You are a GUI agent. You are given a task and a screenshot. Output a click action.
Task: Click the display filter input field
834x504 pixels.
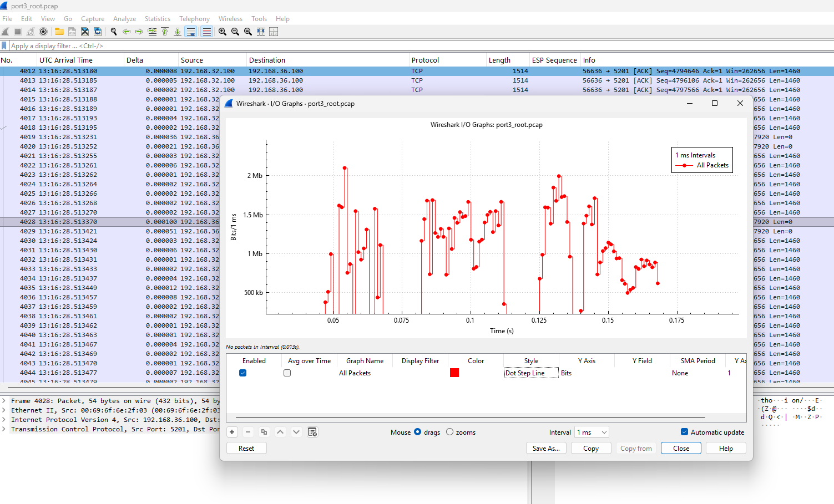[421, 45]
